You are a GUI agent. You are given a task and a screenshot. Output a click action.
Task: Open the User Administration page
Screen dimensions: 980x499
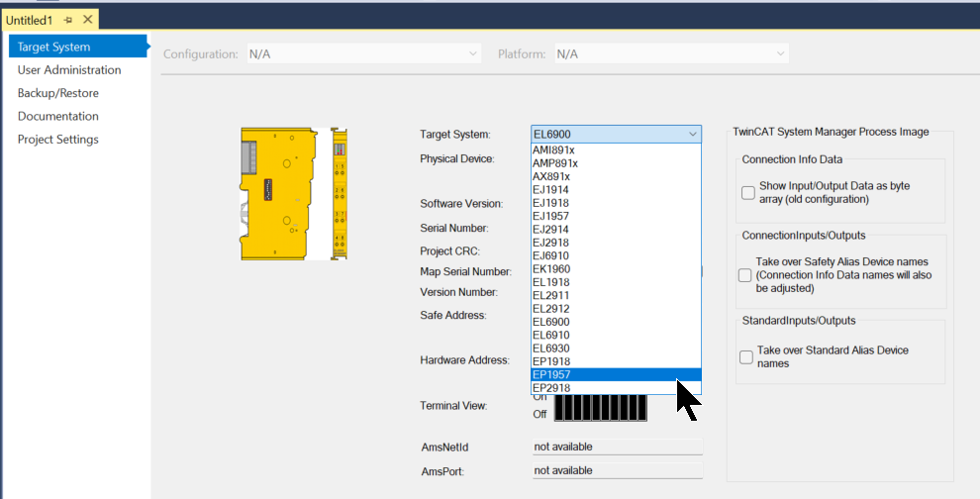coord(69,69)
